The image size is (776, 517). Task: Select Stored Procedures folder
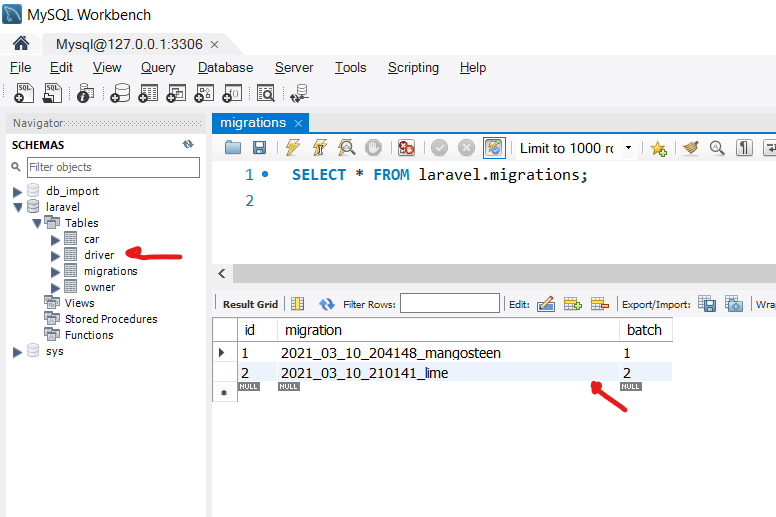coord(111,319)
